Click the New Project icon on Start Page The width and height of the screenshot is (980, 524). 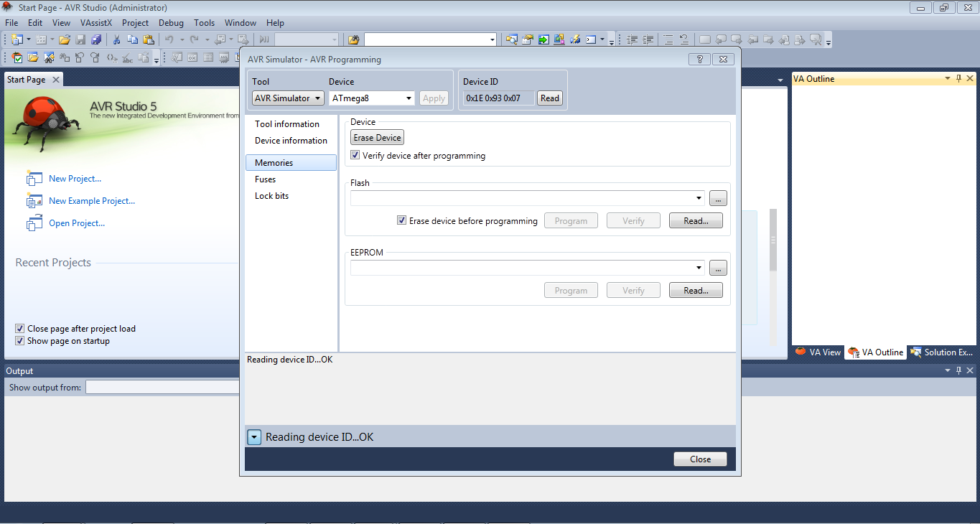tap(34, 179)
